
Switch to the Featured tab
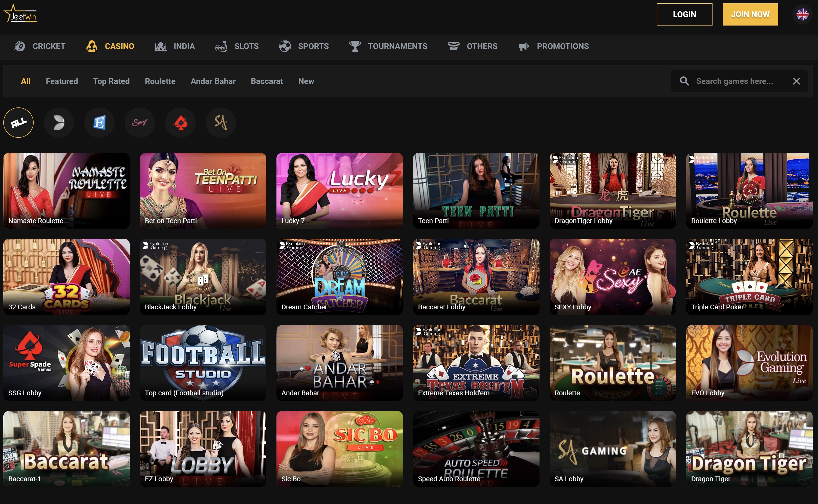tap(62, 81)
